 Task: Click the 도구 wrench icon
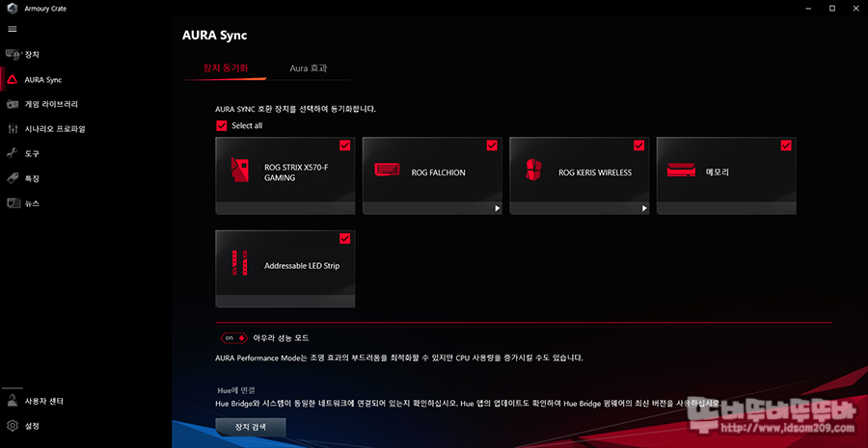pos(13,154)
